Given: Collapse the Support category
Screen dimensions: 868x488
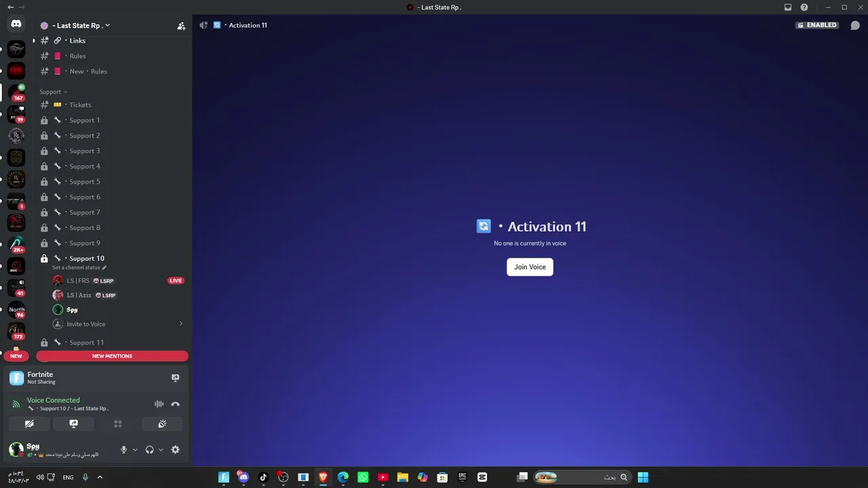Looking at the screenshot, I should (x=53, y=91).
